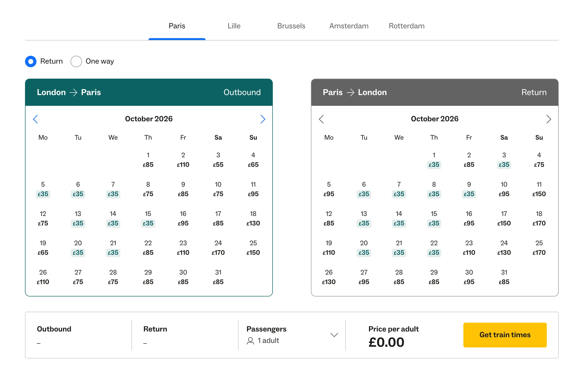
Task: Select return 9 October at £35
Action: [469, 189]
